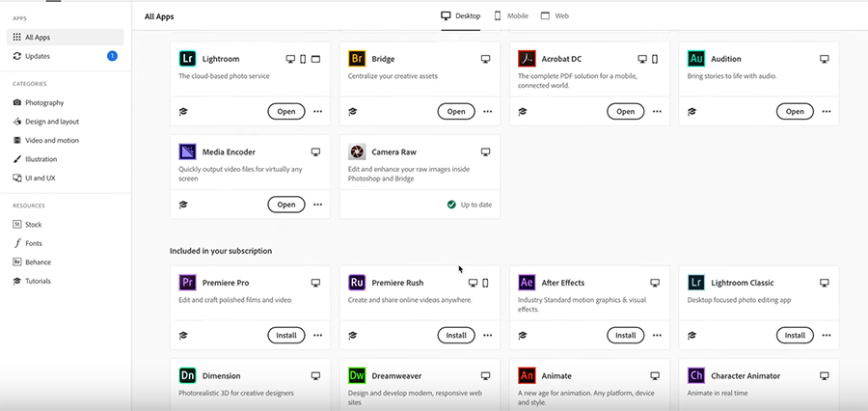Click the After Effects app icon

click(527, 283)
